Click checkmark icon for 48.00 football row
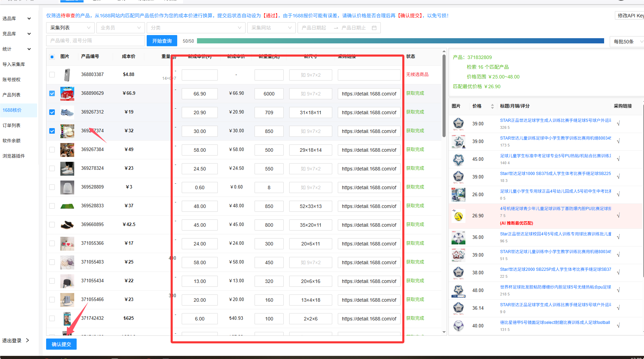This screenshot has width=644, height=359. [x=618, y=290]
